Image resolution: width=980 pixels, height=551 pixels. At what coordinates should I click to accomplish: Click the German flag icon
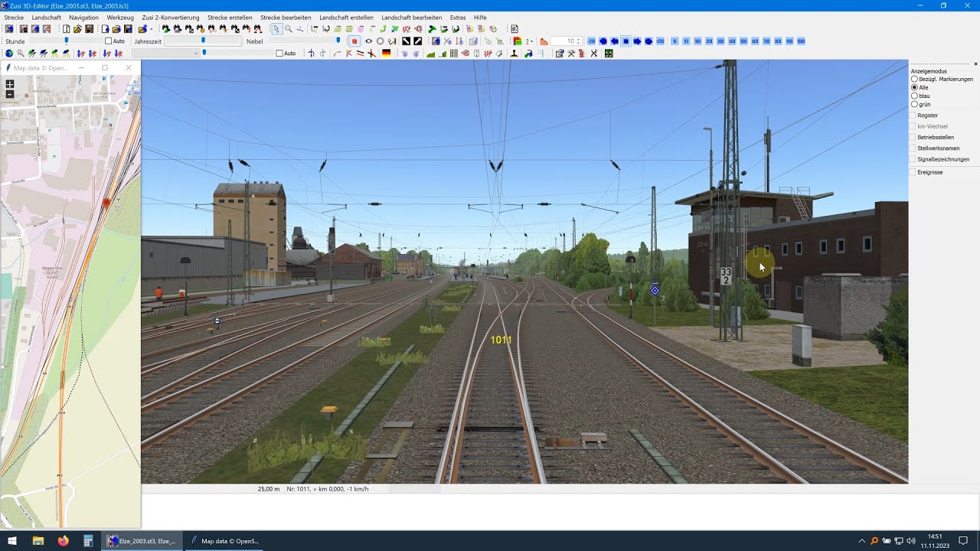point(387,54)
